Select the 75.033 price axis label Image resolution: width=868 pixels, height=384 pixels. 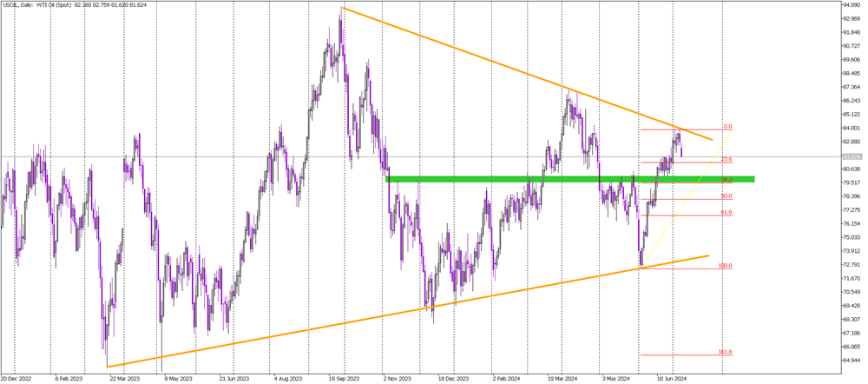[851, 237]
